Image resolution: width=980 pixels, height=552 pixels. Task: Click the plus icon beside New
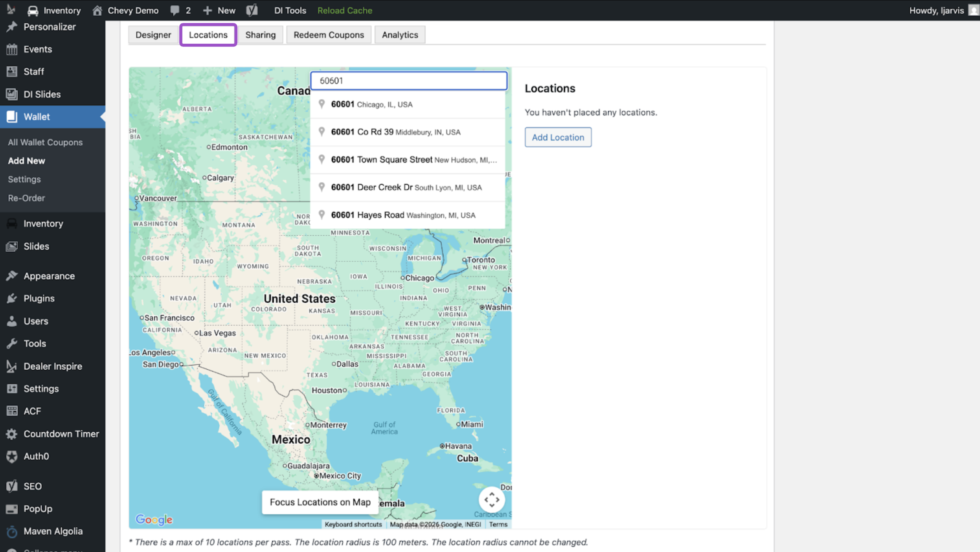(207, 11)
